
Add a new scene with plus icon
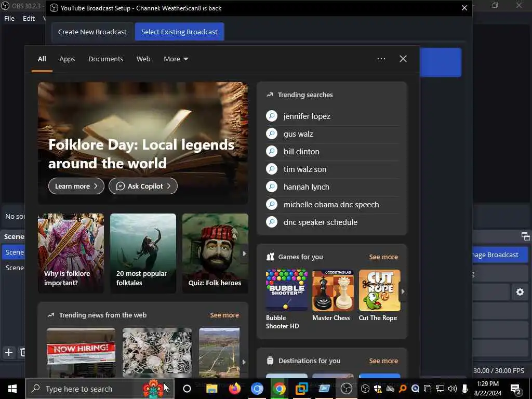tap(9, 353)
